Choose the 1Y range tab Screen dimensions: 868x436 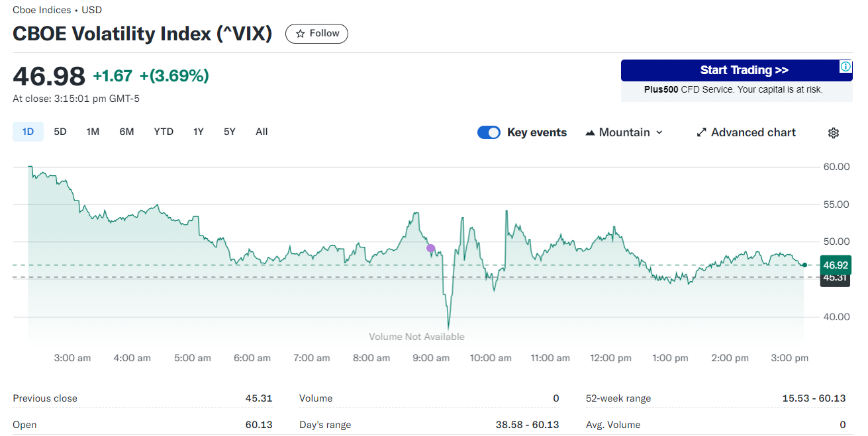point(199,132)
